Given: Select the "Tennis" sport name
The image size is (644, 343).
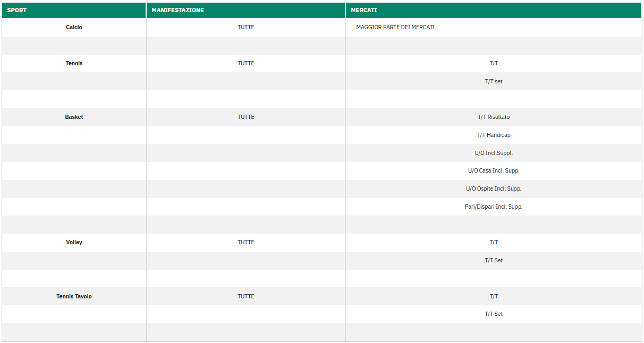Looking at the screenshot, I should tap(74, 63).
